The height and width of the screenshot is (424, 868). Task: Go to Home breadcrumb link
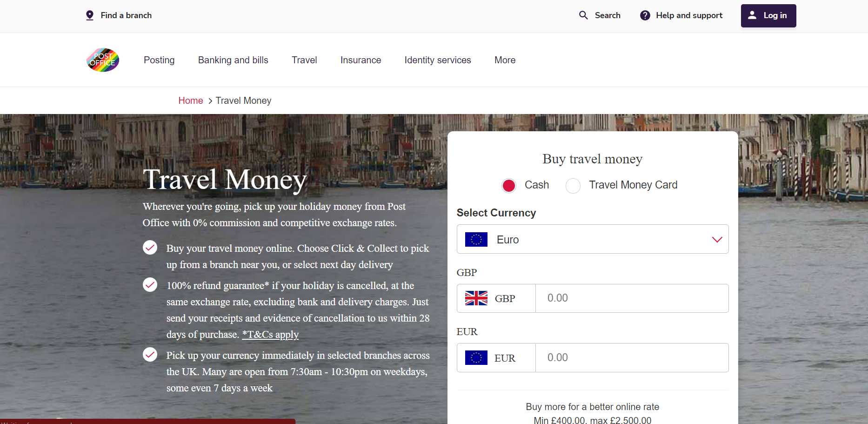[x=191, y=101]
